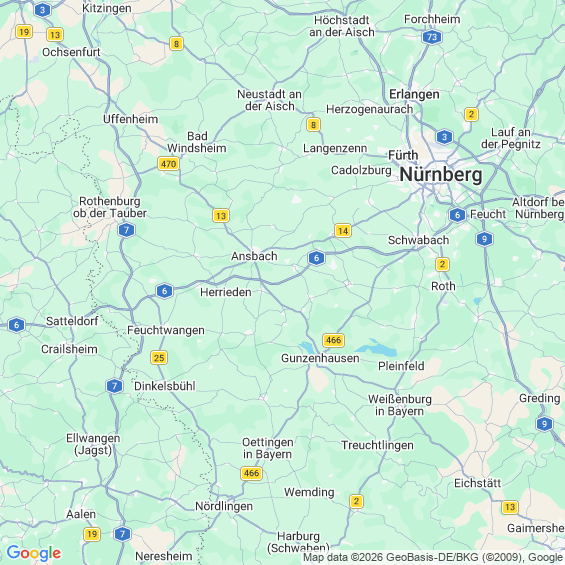Click the lake east of Gunzenhausen
The height and width of the screenshot is (565, 565).
377,348
